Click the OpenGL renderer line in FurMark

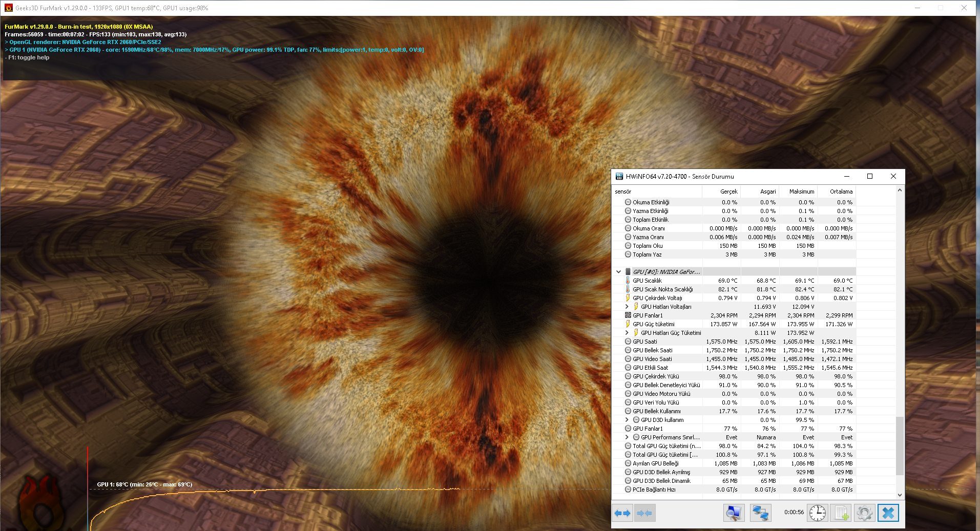click(x=83, y=42)
